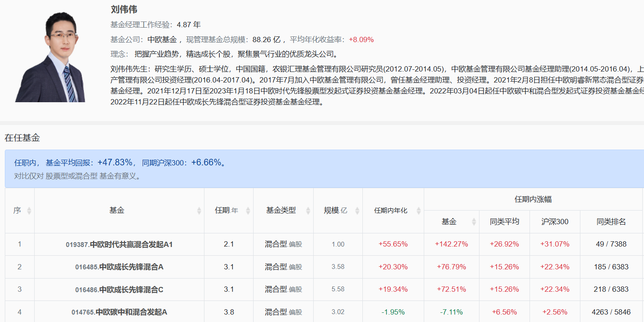Click tenure 3.8 years cell

point(229,312)
